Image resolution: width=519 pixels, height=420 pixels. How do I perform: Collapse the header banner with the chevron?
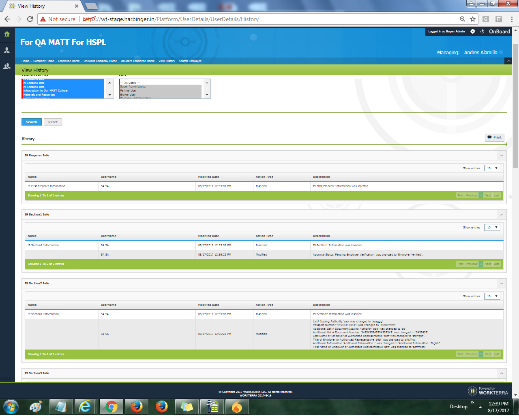[508, 61]
